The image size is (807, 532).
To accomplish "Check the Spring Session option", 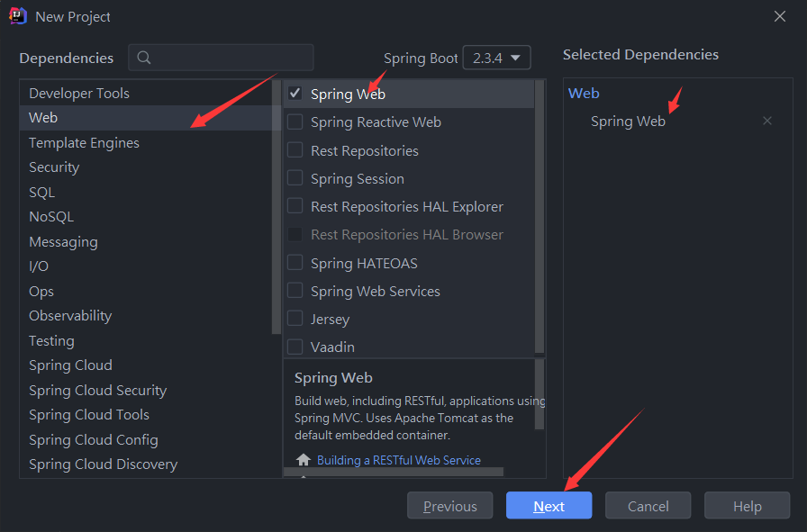I will (x=295, y=178).
